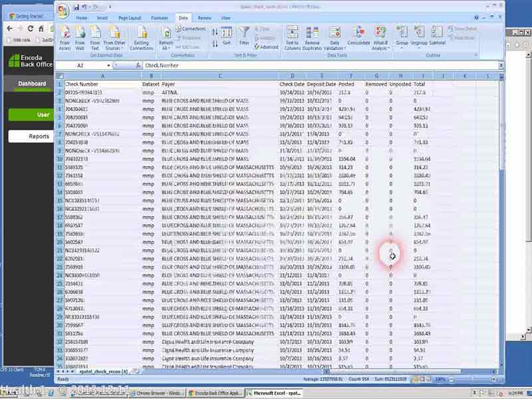This screenshot has height=399, width=532.
Task: Click the User button in Encoda window
Action: click(x=31, y=114)
